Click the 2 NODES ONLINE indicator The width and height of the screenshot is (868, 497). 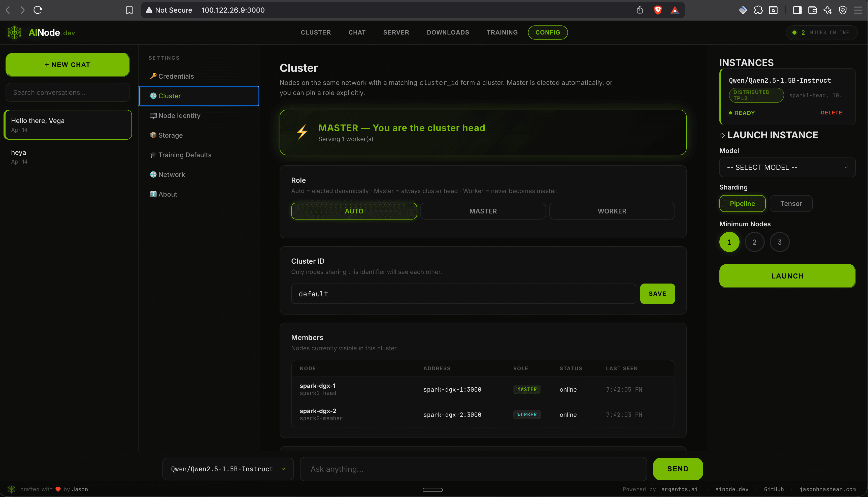[x=822, y=33]
